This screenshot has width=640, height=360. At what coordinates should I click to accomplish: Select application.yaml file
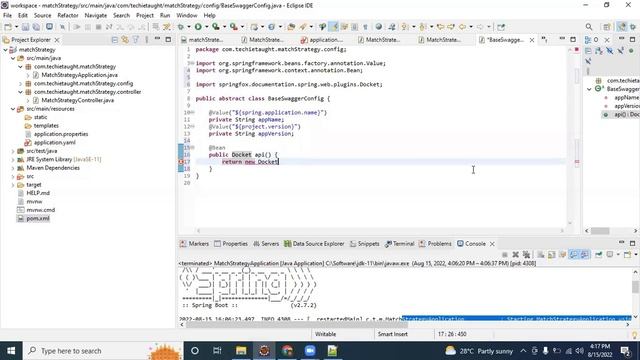(x=55, y=142)
